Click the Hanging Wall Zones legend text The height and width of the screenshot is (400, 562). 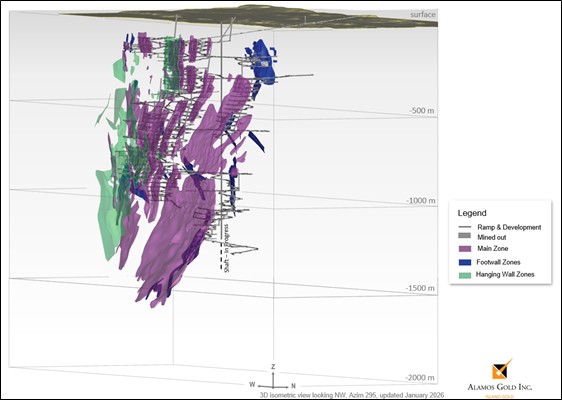(505, 275)
